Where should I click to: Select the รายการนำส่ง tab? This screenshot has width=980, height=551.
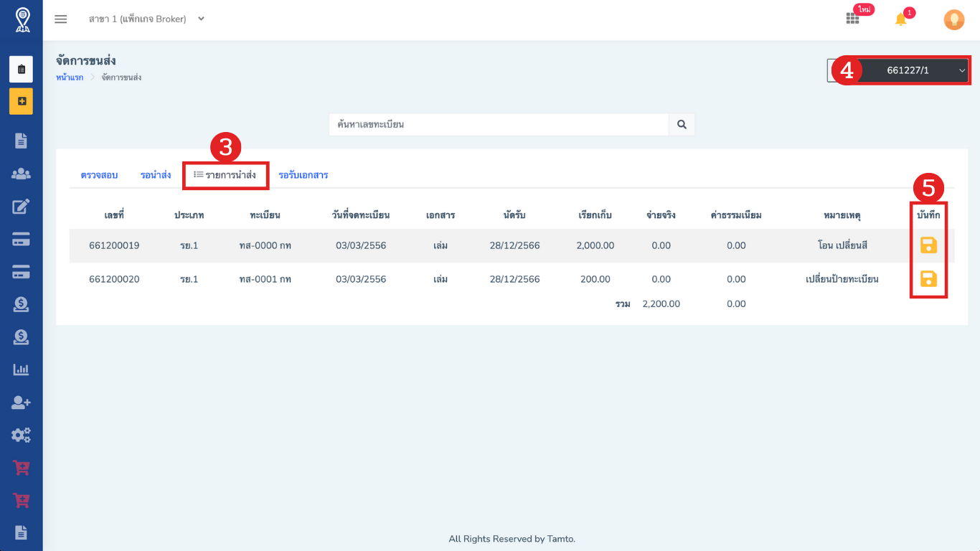coord(225,175)
